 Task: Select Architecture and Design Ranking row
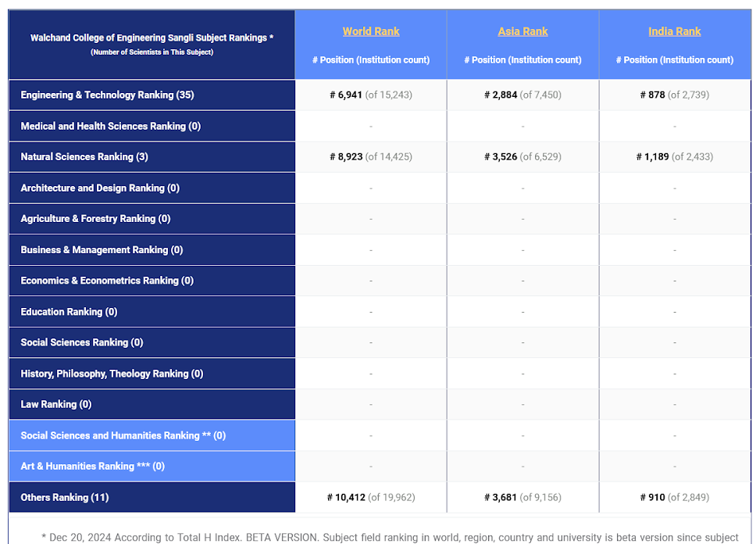pyautogui.click(x=100, y=188)
